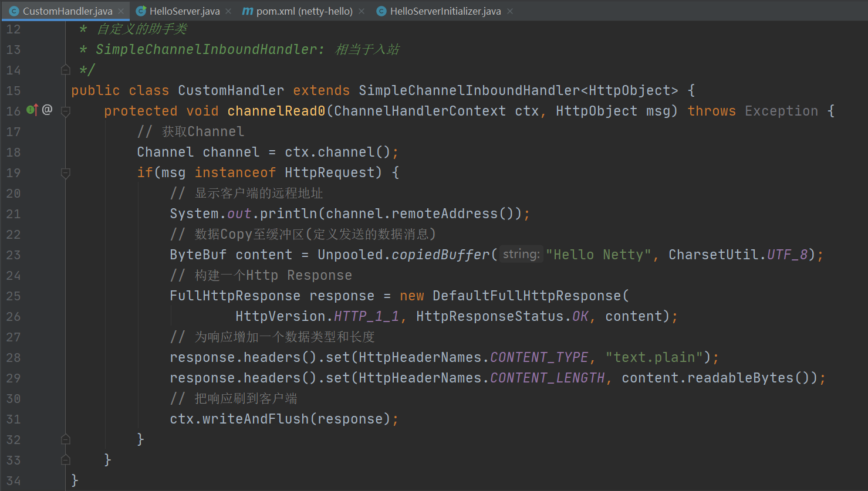
Task: Switch to the HelloServer.java tab
Action: 184,11
